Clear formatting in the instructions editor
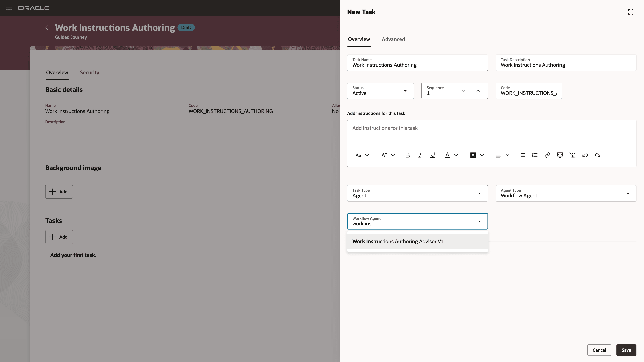This screenshot has width=644, height=362. click(x=573, y=155)
